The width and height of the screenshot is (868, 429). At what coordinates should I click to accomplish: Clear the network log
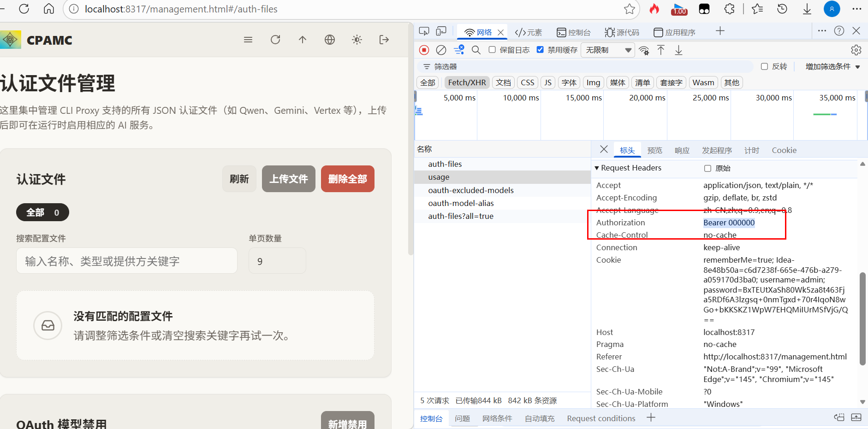tap(441, 50)
